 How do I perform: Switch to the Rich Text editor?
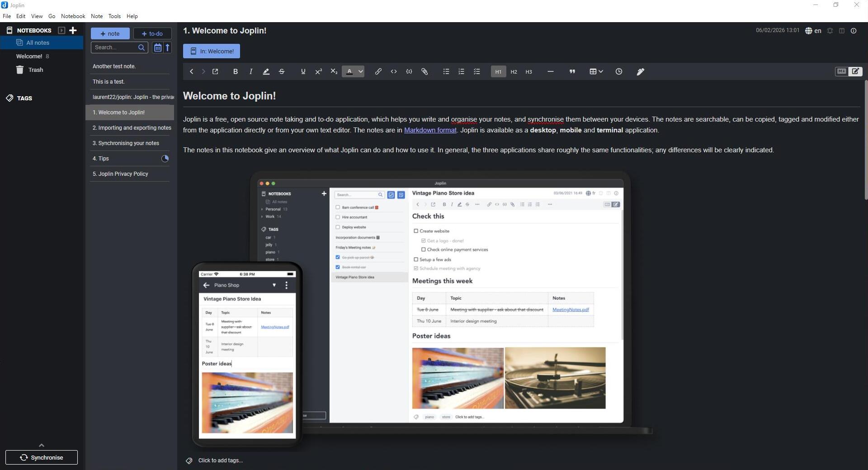855,71
